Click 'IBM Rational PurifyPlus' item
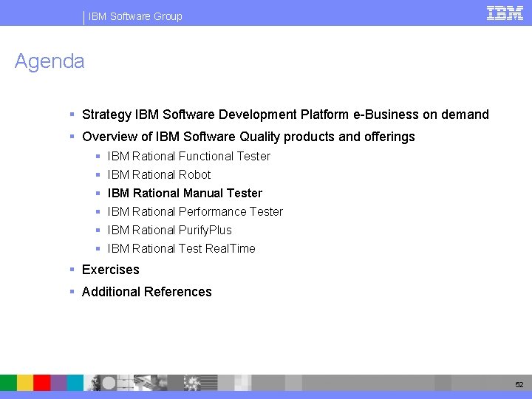 (x=170, y=230)
